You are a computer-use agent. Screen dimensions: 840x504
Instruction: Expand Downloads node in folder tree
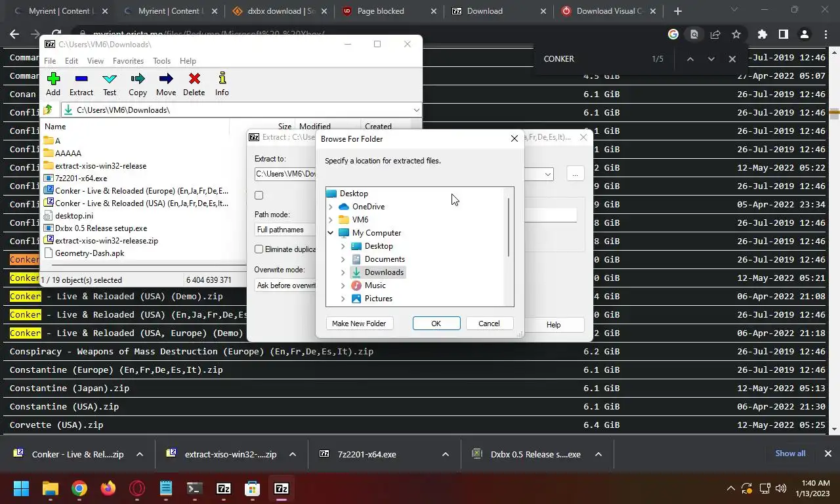click(343, 272)
